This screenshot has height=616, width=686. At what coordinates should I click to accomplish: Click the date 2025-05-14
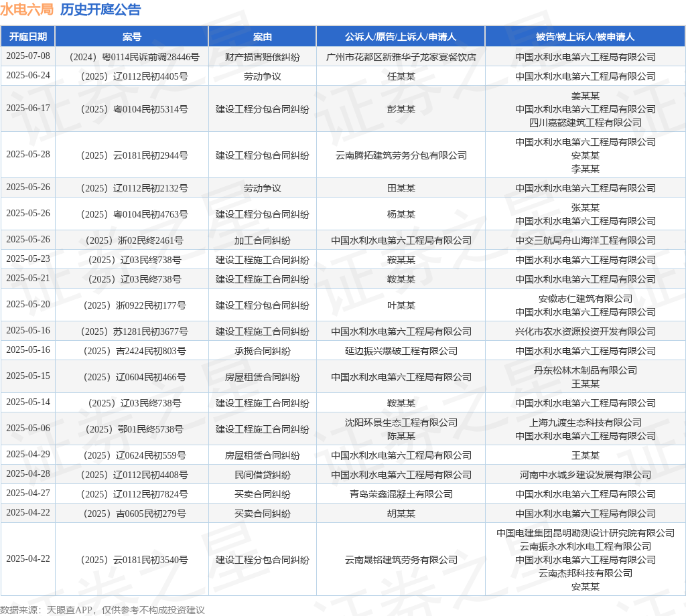28,402
